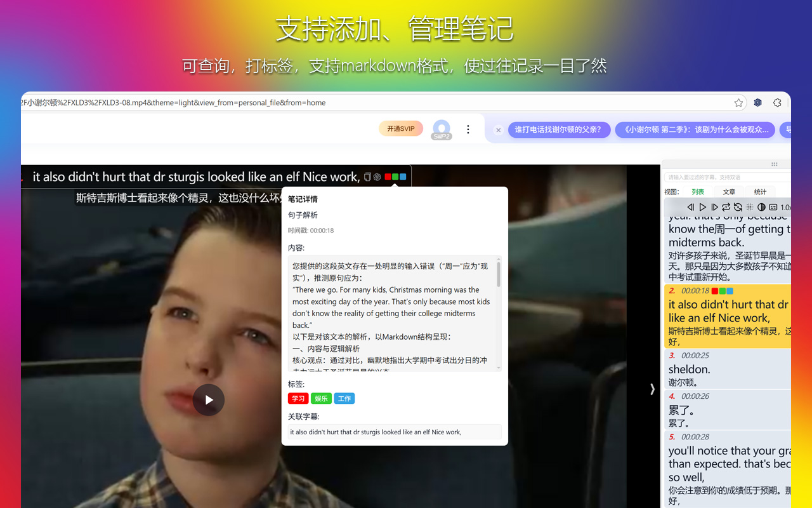The height and width of the screenshot is (508, 812).
Task: Click the red tag on subtitle row 2
Action: click(x=715, y=291)
